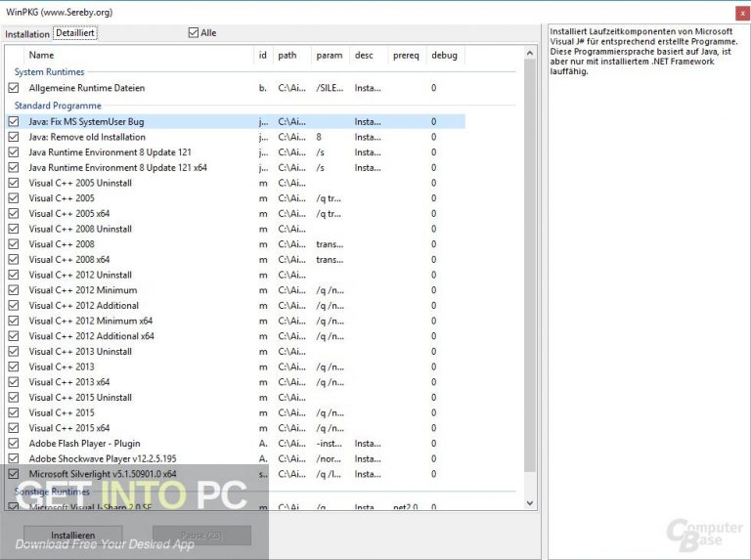The height and width of the screenshot is (560, 751).
Task: Toggle Visual C++ 2013 Uninstall checkbox
Action: 14,351
